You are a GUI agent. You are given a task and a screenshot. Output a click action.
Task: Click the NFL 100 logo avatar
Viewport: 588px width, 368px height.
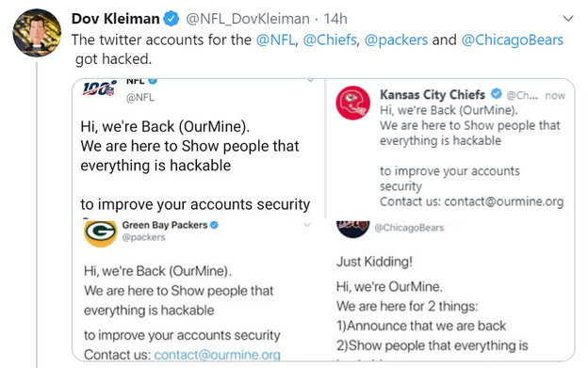99,88
